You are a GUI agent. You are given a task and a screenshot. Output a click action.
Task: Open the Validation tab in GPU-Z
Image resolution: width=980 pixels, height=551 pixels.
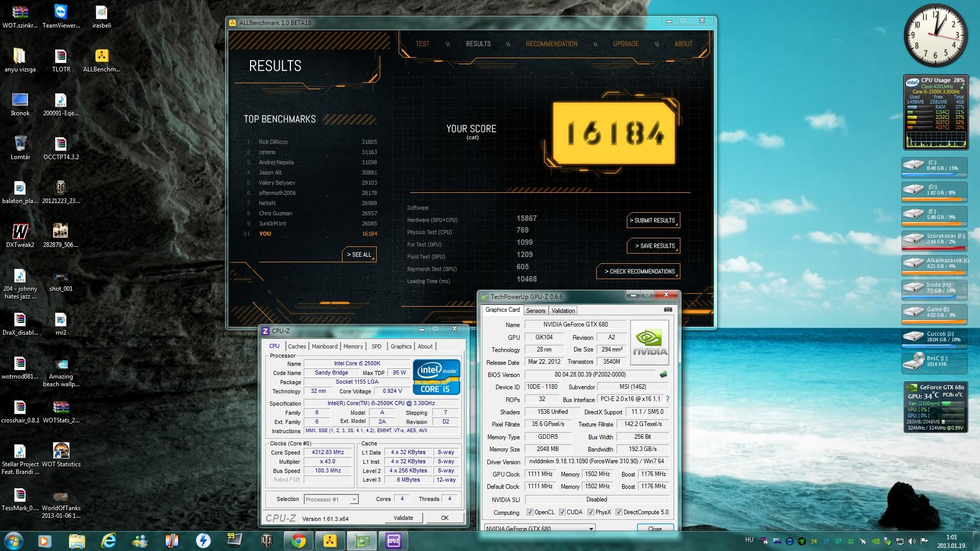click(563, 310)
